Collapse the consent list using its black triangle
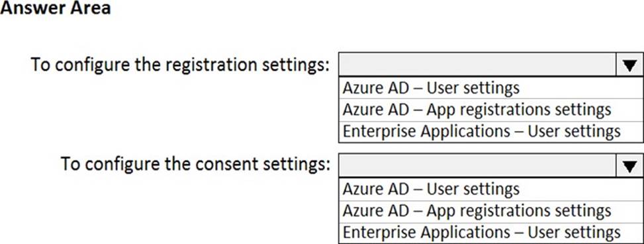644x244 pixels. [x=629, y=166]
